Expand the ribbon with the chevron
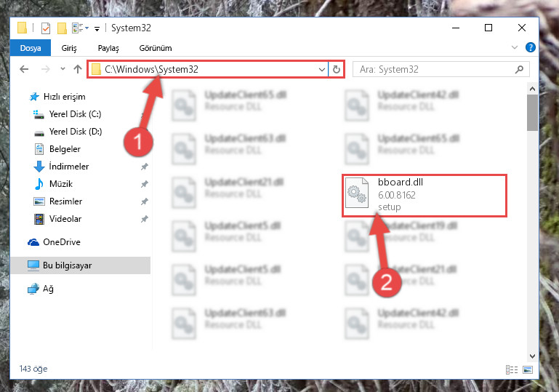 [x=514, y=47]
